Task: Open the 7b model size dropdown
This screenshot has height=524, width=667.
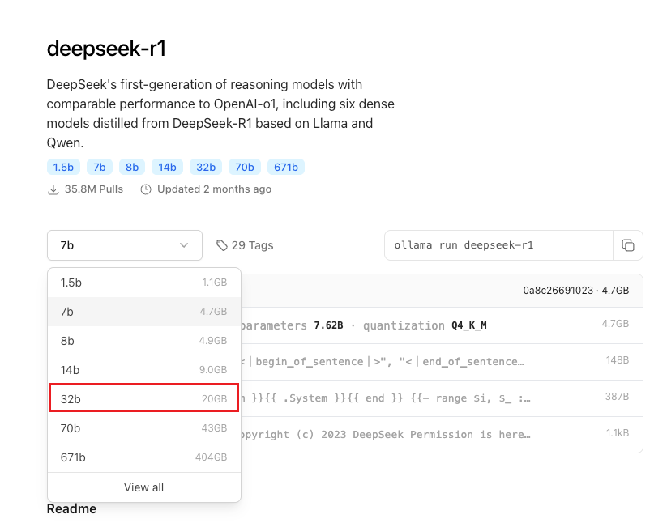Action: [x=125, y=245]
